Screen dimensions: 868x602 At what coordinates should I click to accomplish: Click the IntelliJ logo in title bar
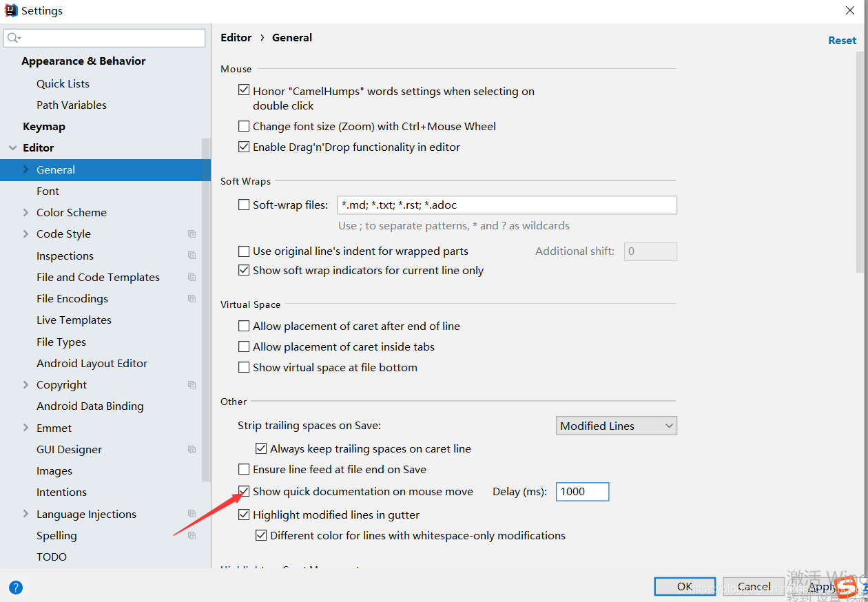pos(11,11)
